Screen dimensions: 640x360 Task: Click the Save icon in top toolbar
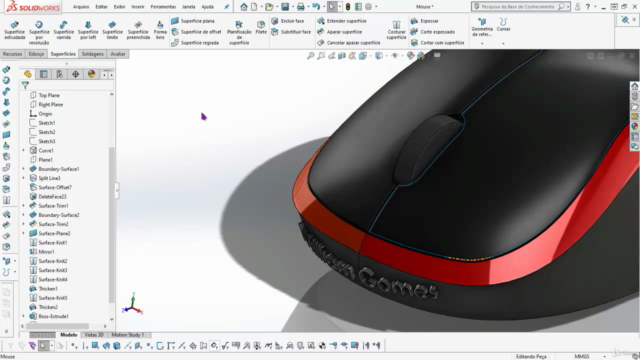coord(285,7)
